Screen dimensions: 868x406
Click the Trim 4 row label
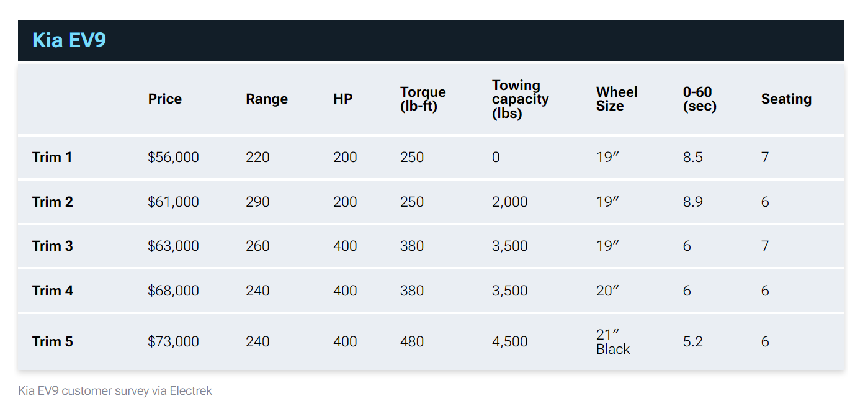coord(53,291)
